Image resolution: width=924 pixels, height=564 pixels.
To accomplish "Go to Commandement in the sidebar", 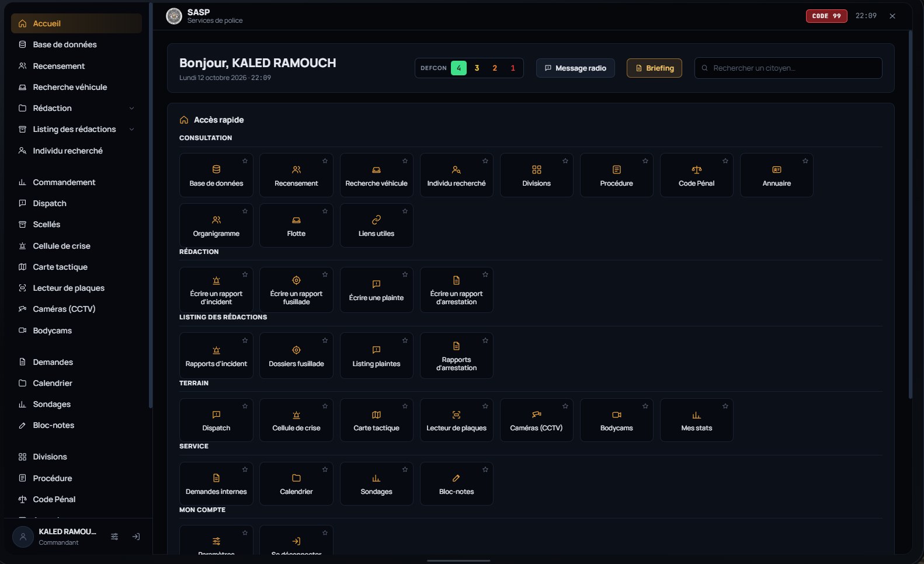I will (77, 182).
